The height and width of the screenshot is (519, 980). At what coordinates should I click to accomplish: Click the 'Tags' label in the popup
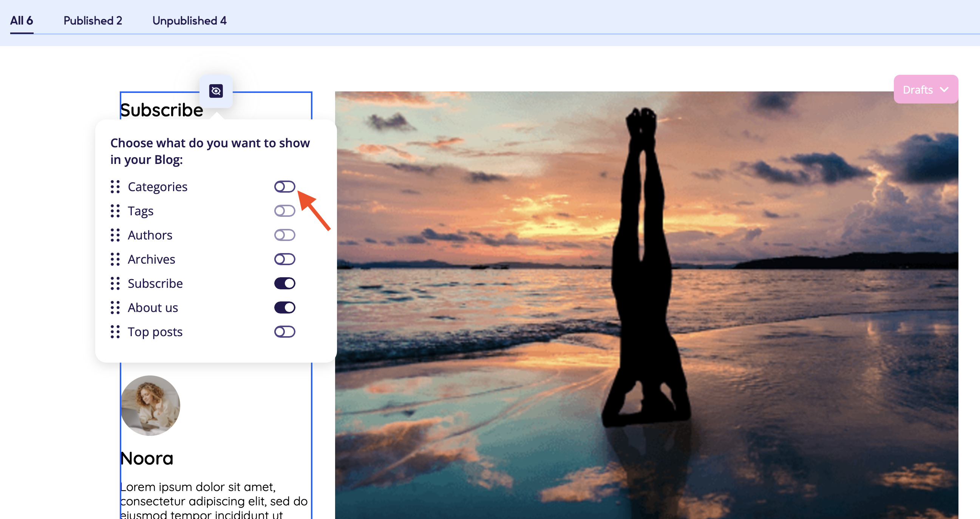(x=141, y=211)
